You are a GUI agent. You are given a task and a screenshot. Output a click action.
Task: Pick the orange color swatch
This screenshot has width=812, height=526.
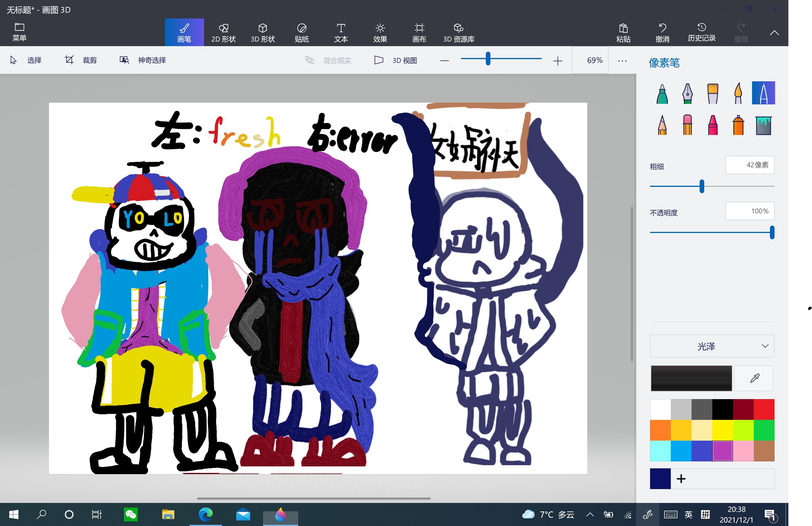coord(660,430)
